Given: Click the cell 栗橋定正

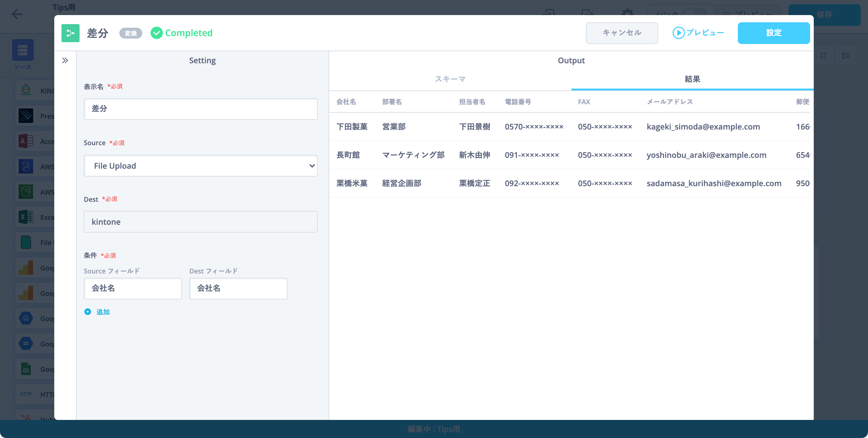Looking at the screenshot, I should coord(474,183).
